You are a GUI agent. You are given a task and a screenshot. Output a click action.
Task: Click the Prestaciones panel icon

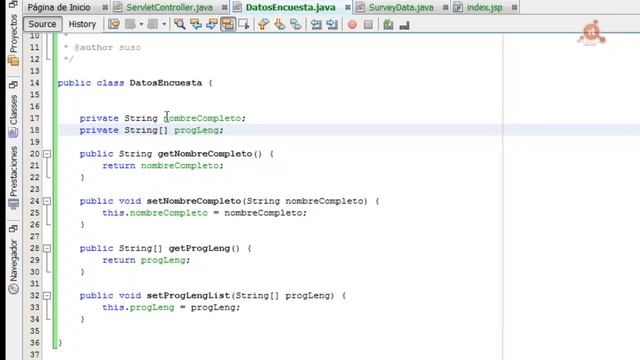click(13, 204)
